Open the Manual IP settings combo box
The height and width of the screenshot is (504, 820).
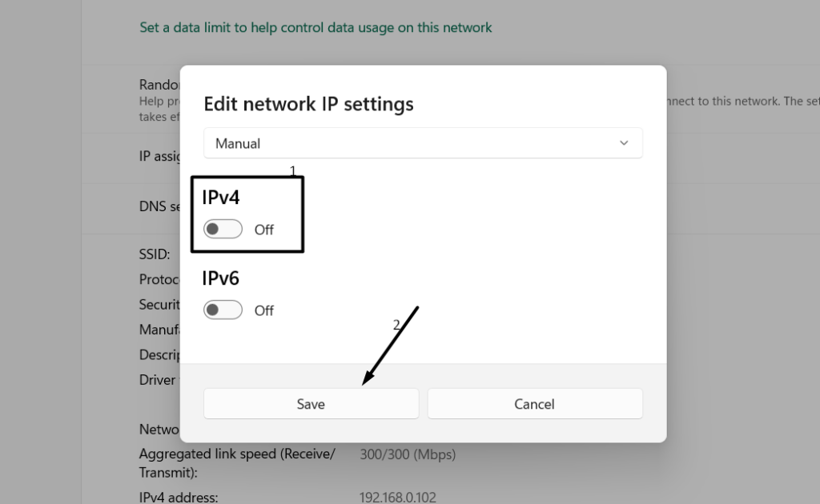pos(422,143)
